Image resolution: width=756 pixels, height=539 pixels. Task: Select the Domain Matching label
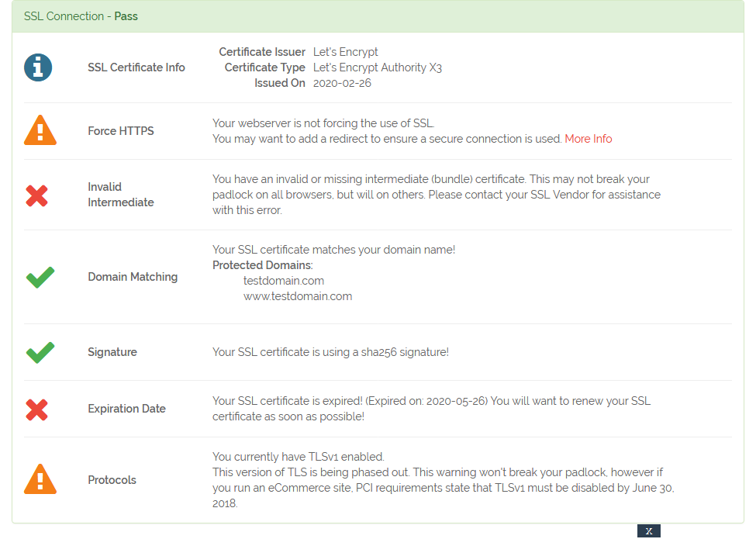point(133,277)
